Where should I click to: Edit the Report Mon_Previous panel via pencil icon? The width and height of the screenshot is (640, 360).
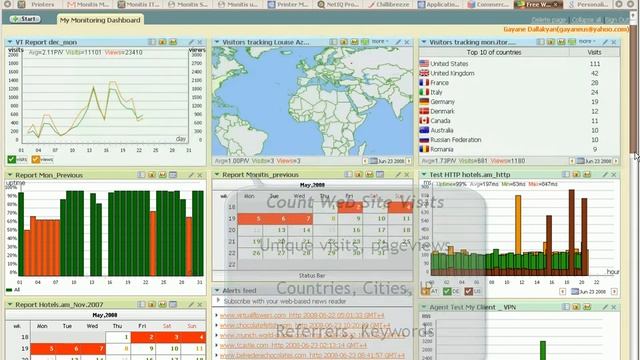(x=191, y=175)
